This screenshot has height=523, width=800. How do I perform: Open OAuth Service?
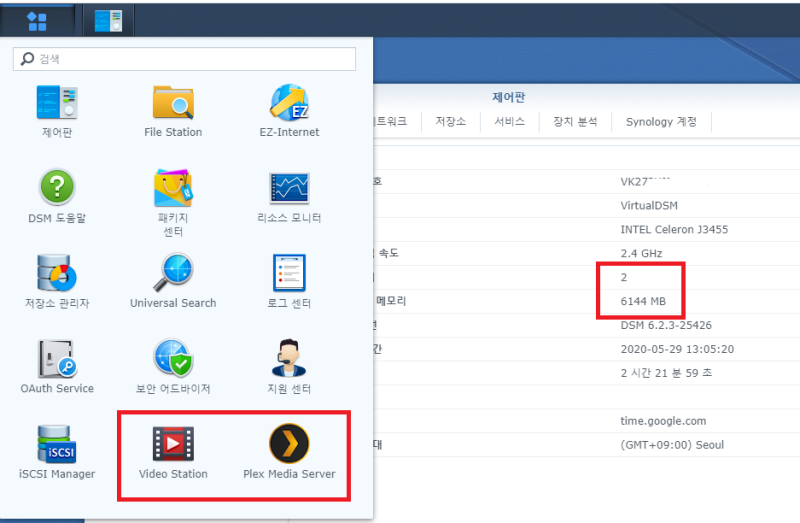[x=57, y=367]
